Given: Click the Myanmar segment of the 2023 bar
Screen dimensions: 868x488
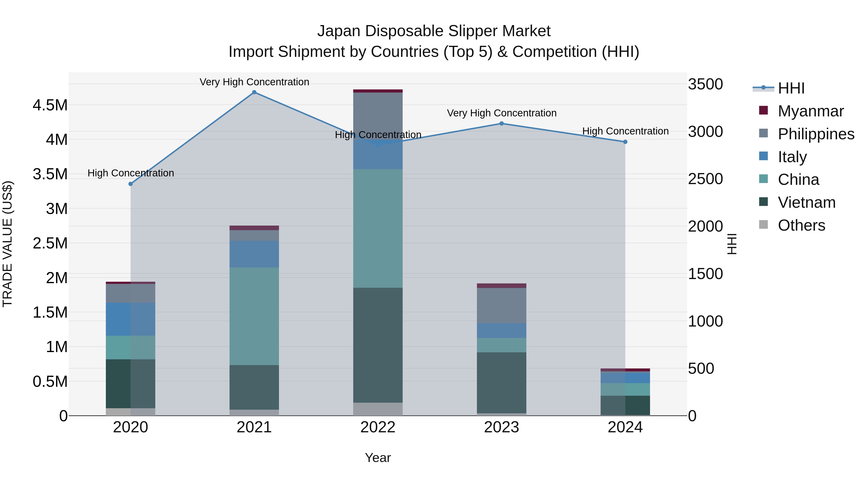Looking at the screenshot, I should coord(502,286).
